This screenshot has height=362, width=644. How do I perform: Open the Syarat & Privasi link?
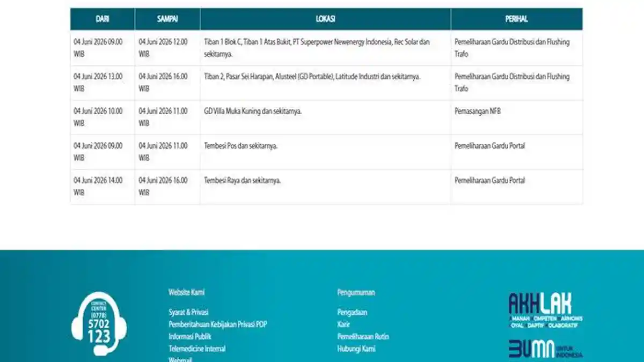pyautogui.click(x=188, y=312)
